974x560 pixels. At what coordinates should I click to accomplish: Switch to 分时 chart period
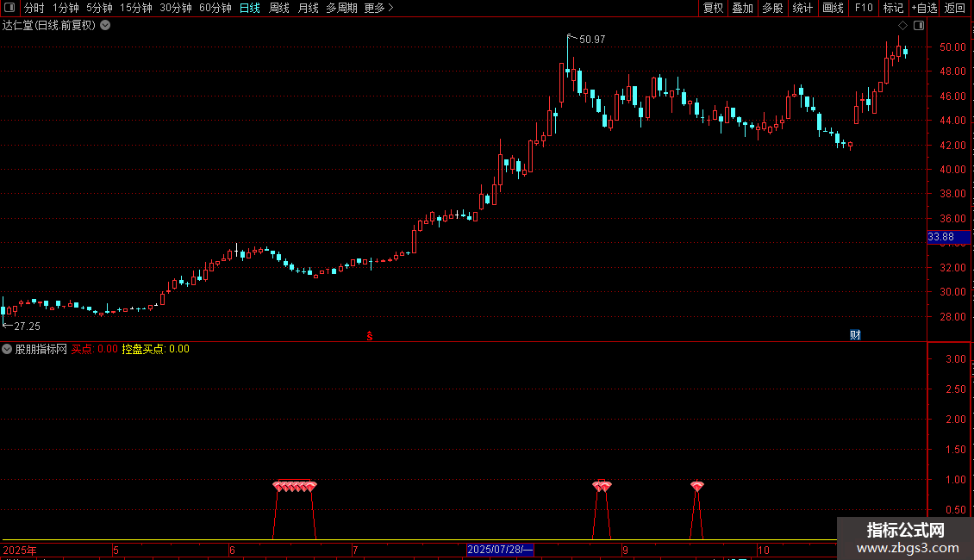tap(34, 8)
